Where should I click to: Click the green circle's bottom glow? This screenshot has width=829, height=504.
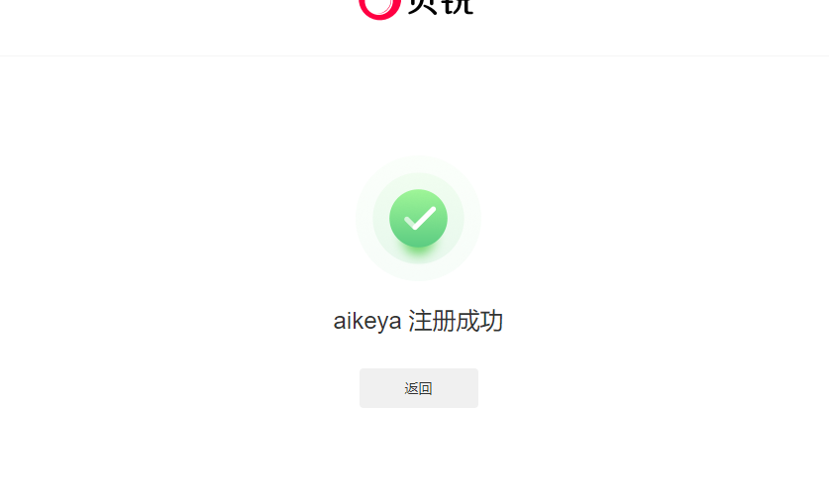click(418, 253)
